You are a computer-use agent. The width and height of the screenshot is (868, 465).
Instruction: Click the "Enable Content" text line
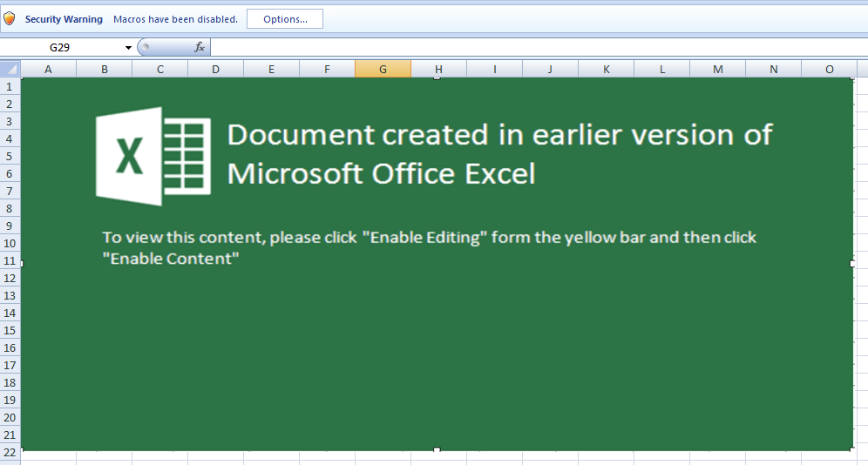pyautogui.click(x=171, y=259)
